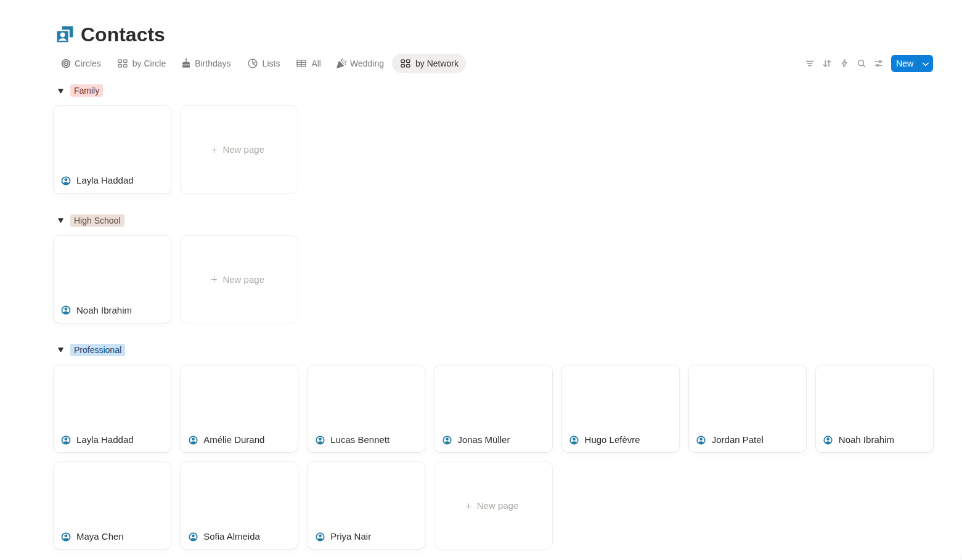
Task: Open the automations lightning bolt icon
Action: coord(844,63)
